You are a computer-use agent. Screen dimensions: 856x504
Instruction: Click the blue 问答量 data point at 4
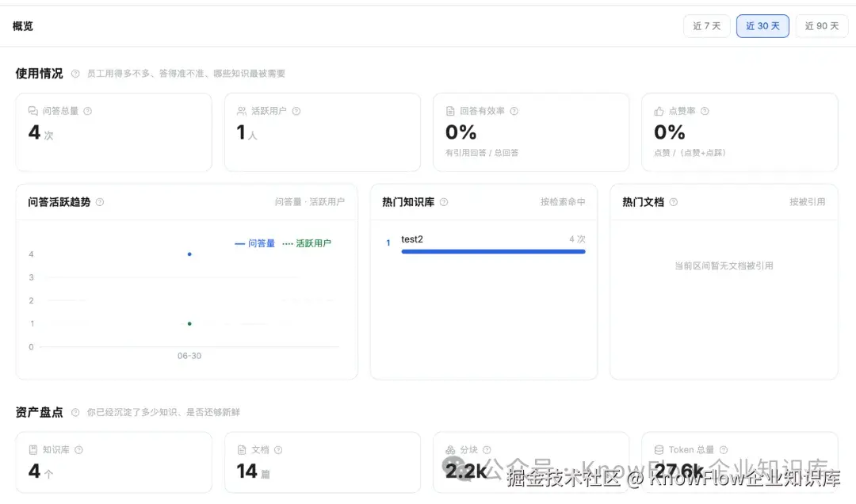click(x=189, y=254)
